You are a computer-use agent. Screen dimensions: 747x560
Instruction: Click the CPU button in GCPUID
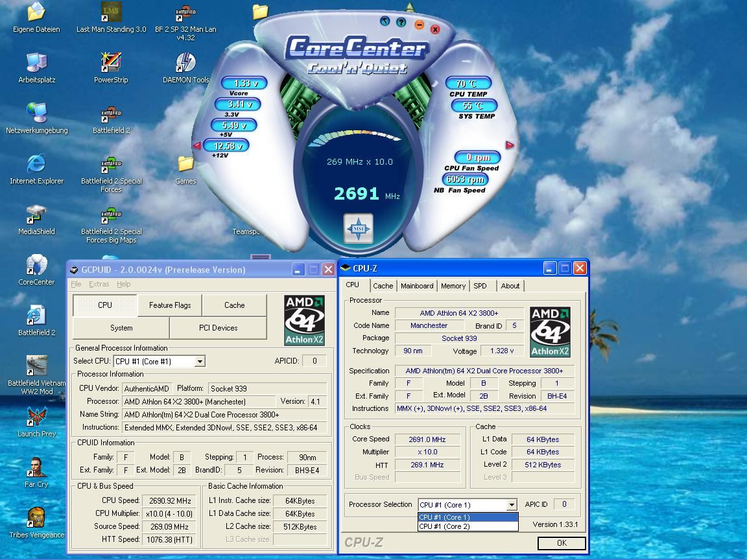tap(105, 305)
